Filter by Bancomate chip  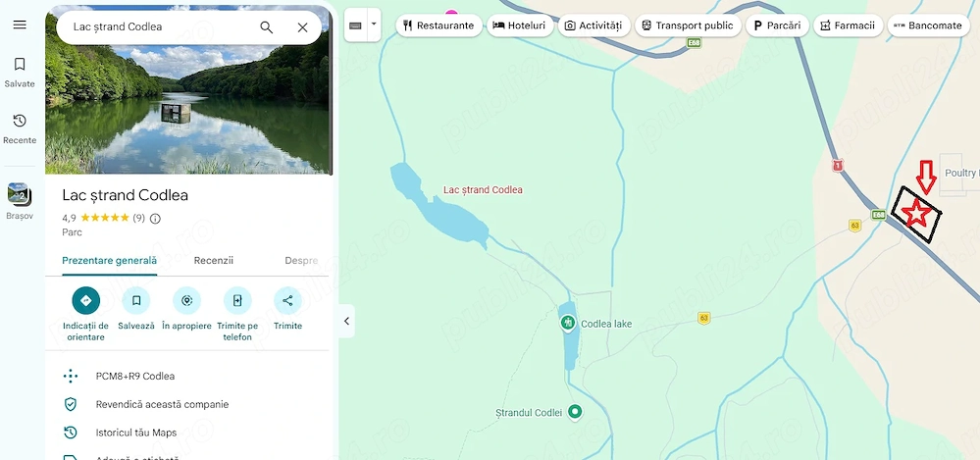[929, 26]
